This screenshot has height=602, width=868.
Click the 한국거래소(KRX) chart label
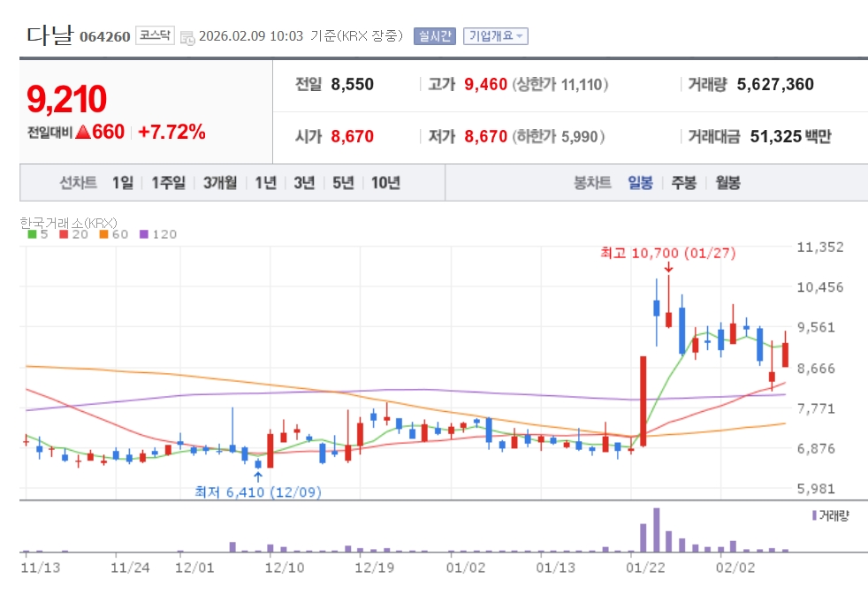tap(68, 223)
